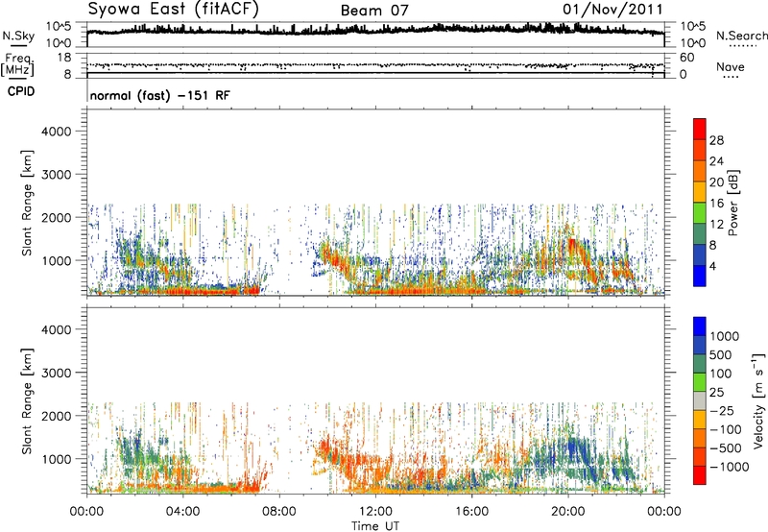Click velocity panel 'Slant Range [km]' label

27,401
